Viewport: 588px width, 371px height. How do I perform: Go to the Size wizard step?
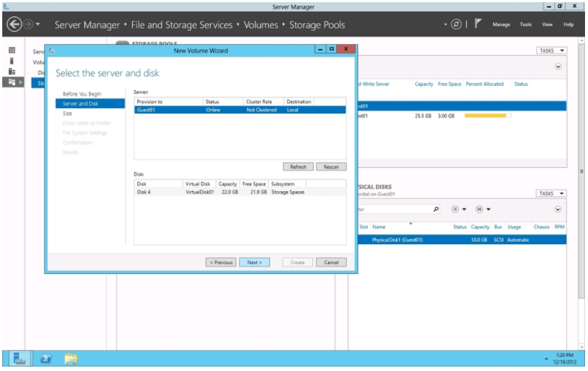67,113
